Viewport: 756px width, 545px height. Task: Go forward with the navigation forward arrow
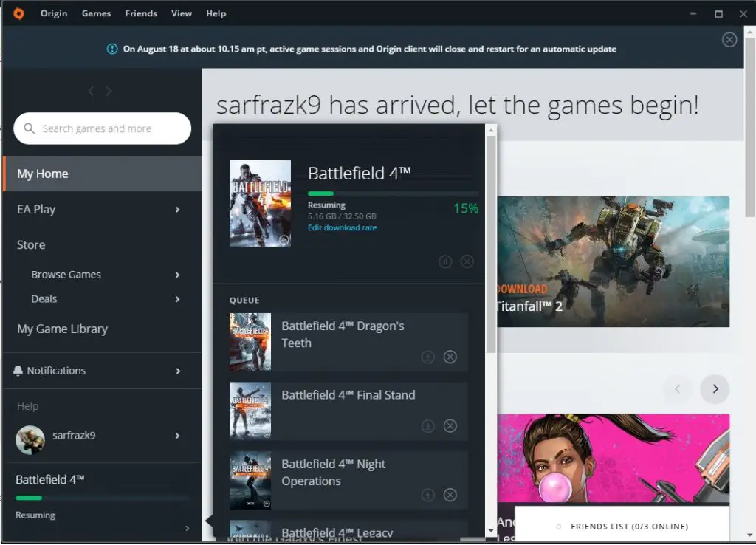click(109, 91)
